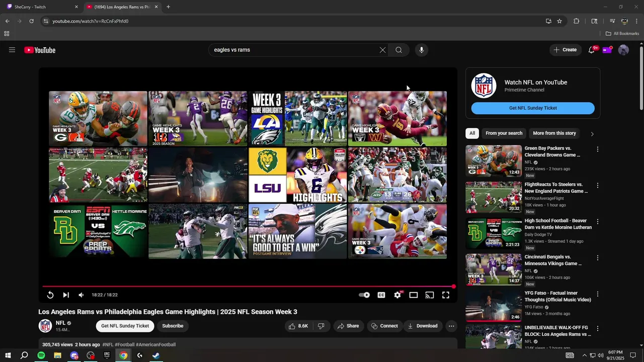The width and height of the screenshot is (644, 362).
Task: Toggle closed captions in the player
Action: [x=381, y=295]
